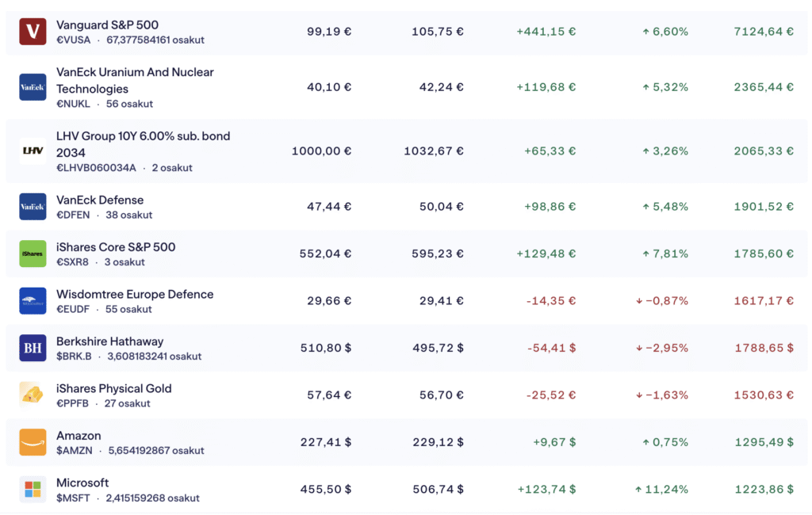Click Vanguard share count 67,377584161 osakut
The image size is (812, 515).
coord(155,40)
